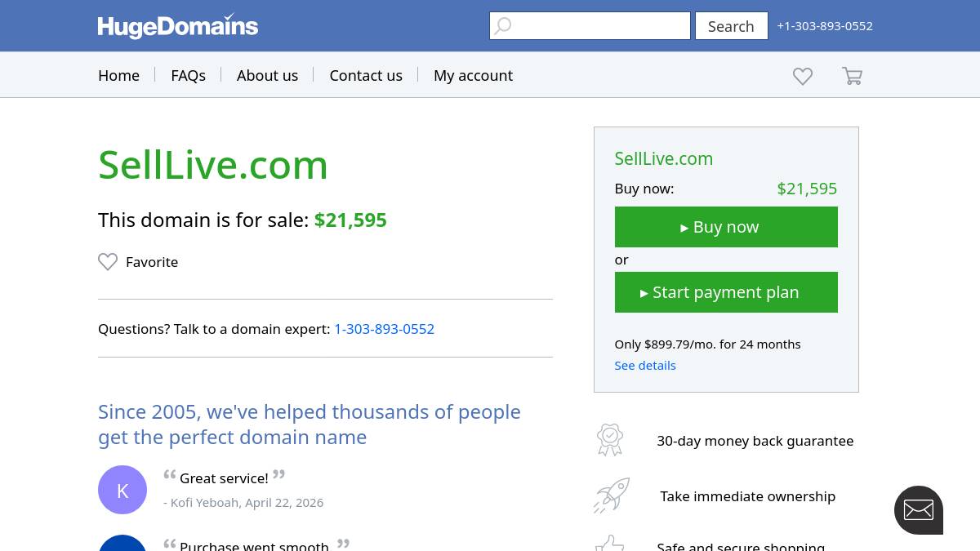Click 'Kofi Yeboah, April 22, 2026' attribution
Screen dimensions: 980x551
[243, 502]
